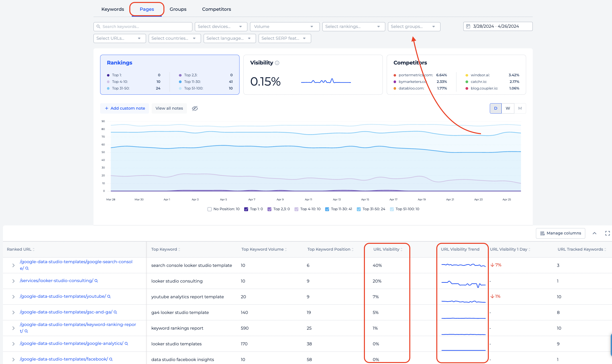Open the Keywords tab
Screen dimensions: 612x364
pos(113,9)
